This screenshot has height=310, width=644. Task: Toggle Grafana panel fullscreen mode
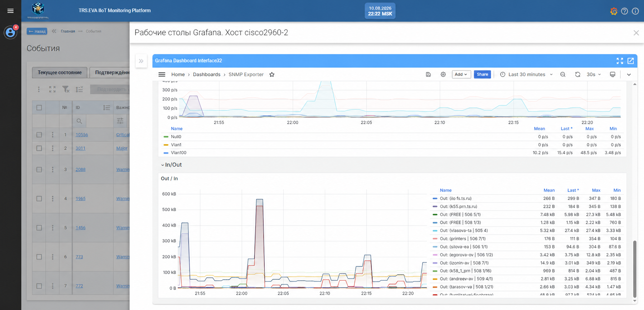(620, 61)
